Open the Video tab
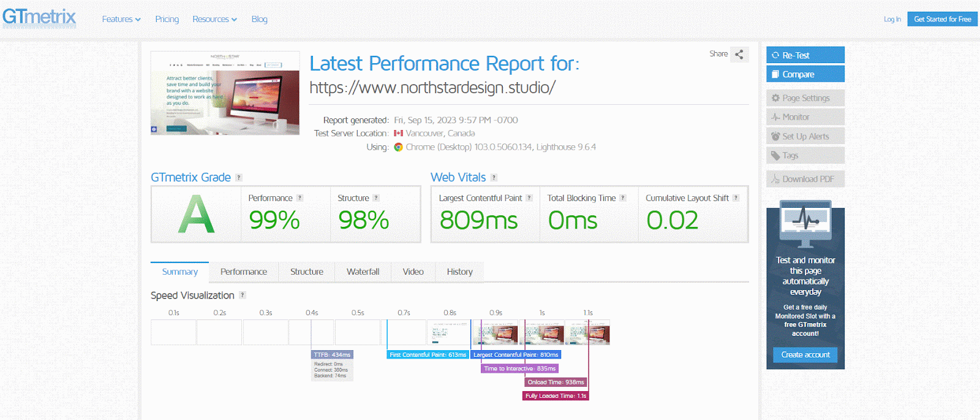This screenshot has height=420, width=980. (413, 272)
